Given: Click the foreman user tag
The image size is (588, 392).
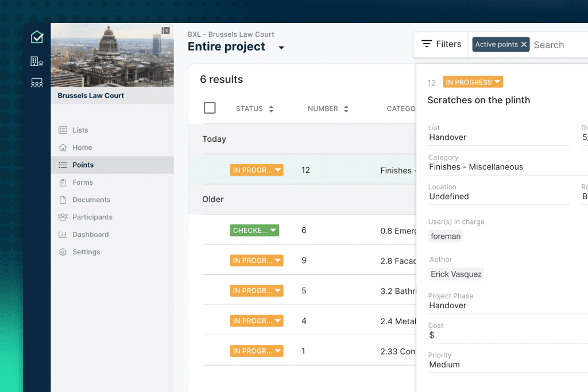Looking at the screenshot, I should 446,236.
